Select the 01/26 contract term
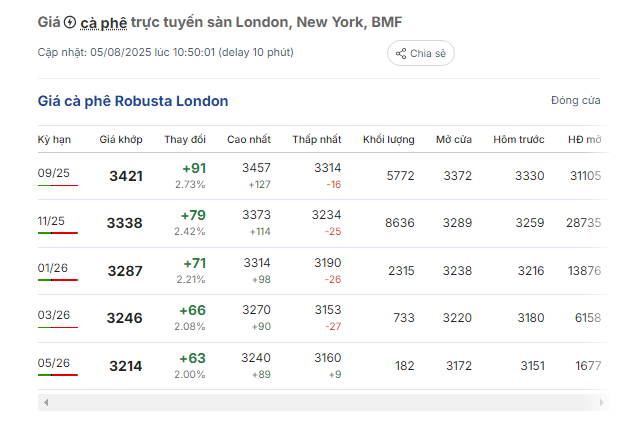The height and width of the screenshot is (426, 642). tap(53, 268)
